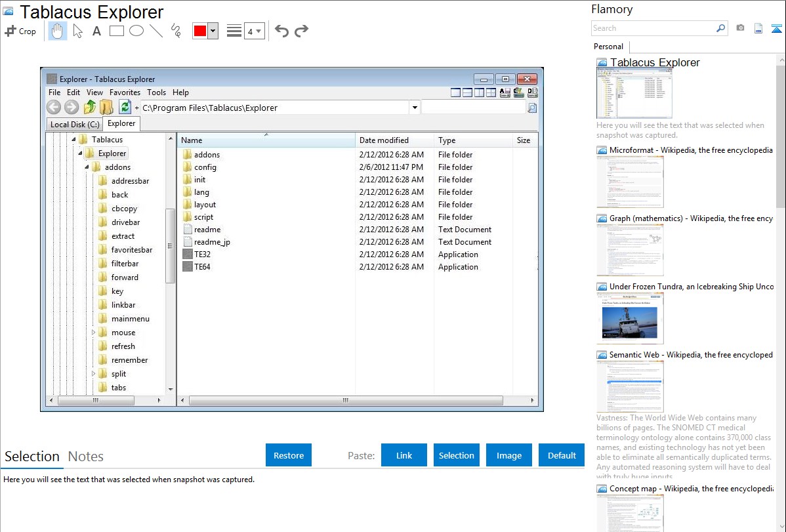Open the line width dropdown
Image resolution: width=786 pixels, height=532 pixels.
253,31
